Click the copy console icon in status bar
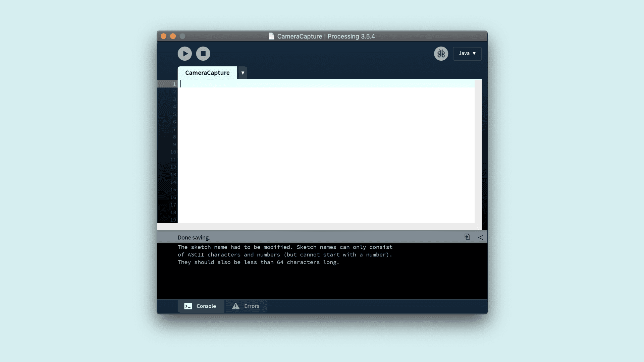The height and width of the screenshot is (362, 644). click(467, 237)
